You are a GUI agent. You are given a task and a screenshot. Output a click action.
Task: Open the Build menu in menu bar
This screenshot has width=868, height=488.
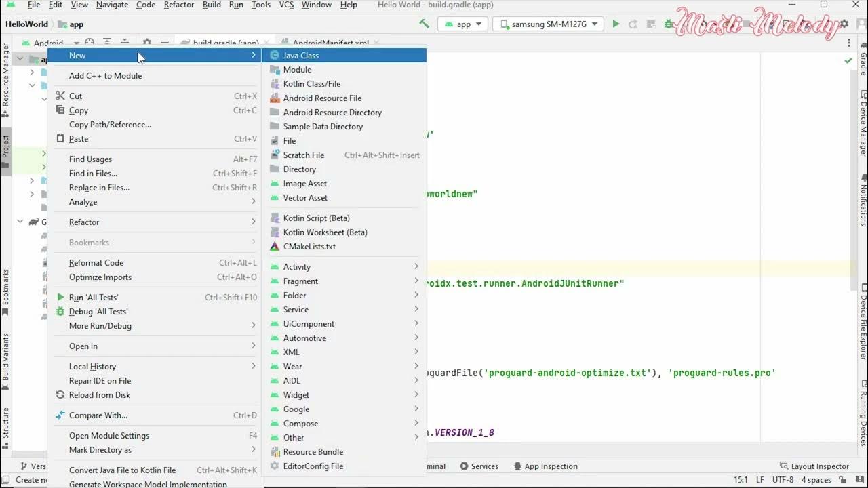click(212, 5)
